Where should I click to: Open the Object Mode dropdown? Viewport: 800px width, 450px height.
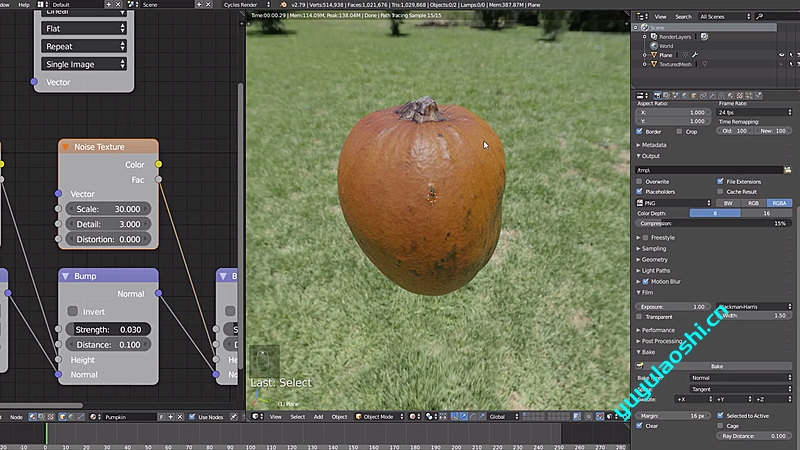coord(379,417)
